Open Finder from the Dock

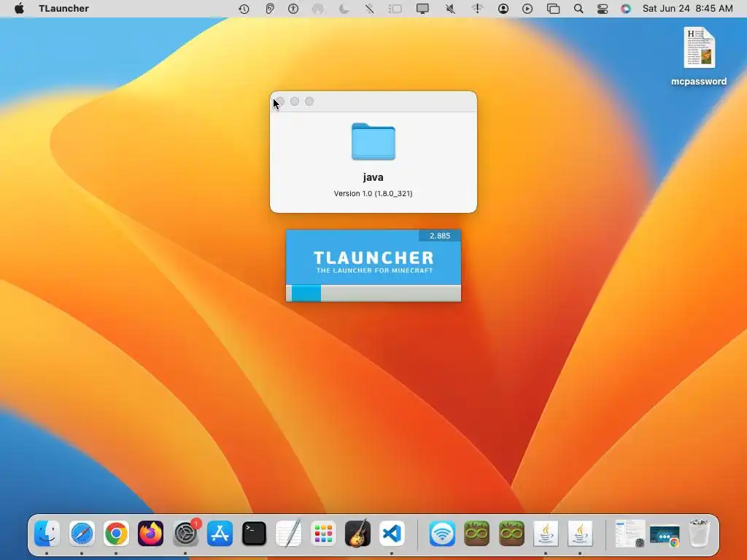pos(47,533)
